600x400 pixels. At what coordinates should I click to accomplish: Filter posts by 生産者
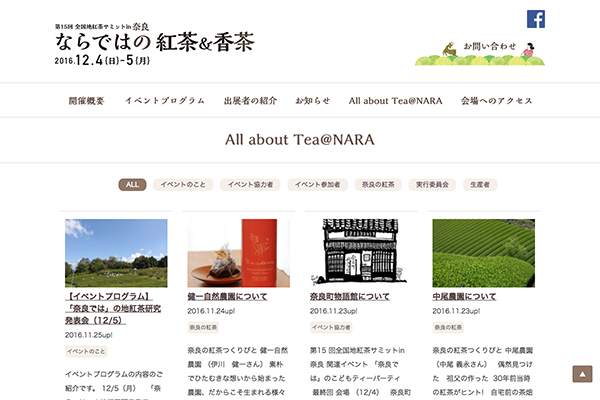click(480, 184)
